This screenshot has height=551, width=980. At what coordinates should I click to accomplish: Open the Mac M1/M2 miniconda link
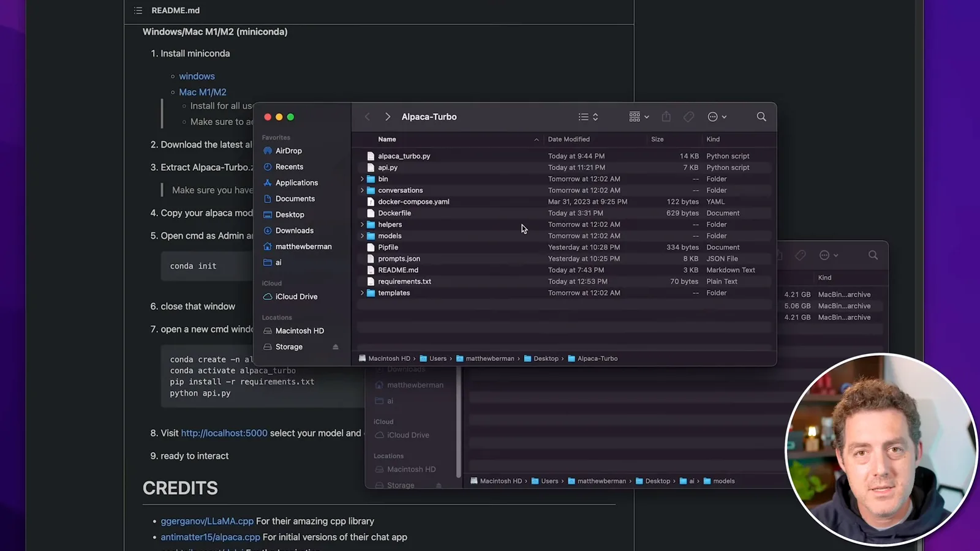point(203,92)
